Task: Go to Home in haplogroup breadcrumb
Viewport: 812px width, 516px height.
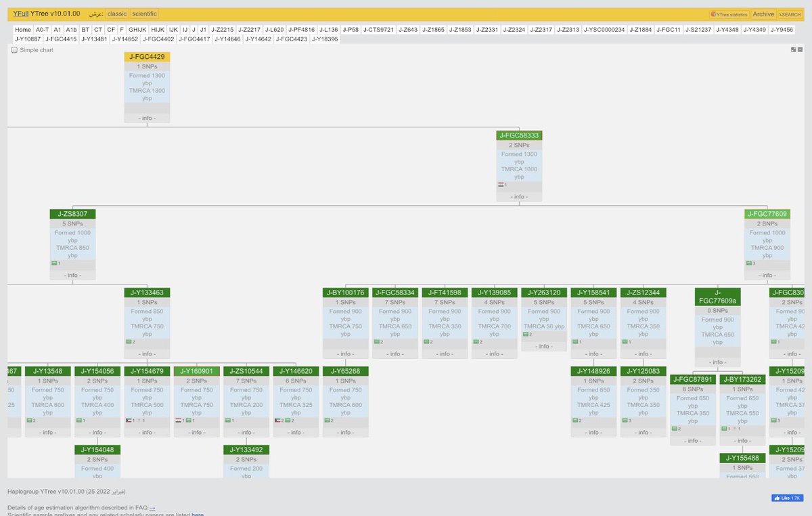Action: point(23,30)
